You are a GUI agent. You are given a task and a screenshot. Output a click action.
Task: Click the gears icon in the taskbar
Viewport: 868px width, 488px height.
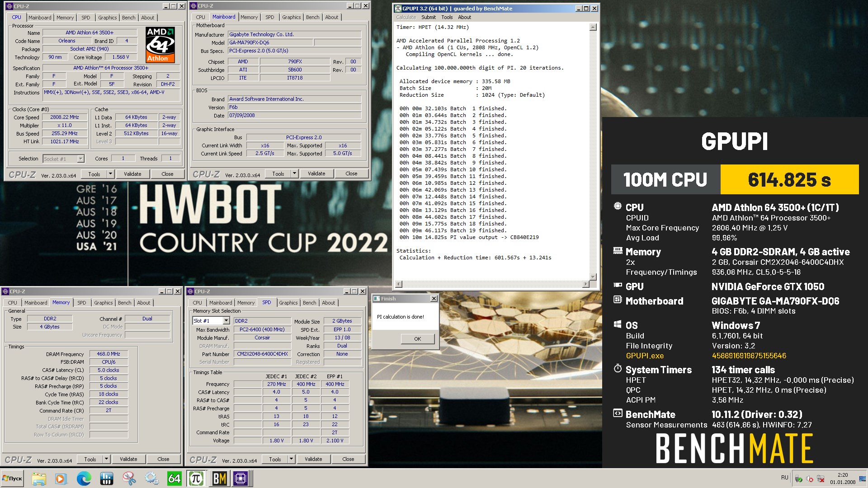pos(152,479)
